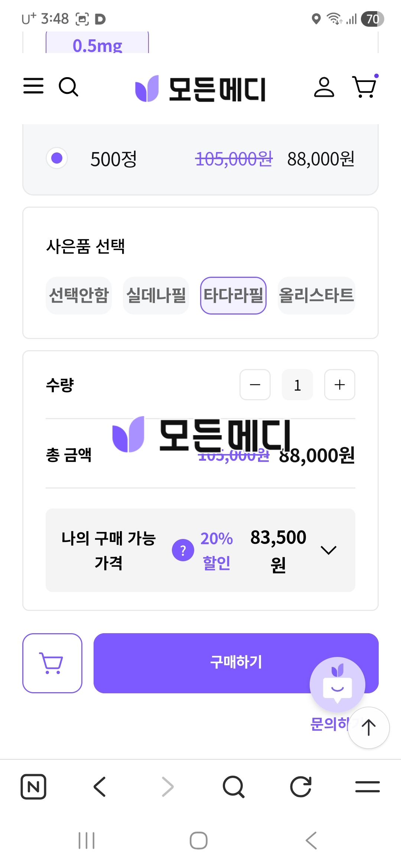Choose 선택안함 gift option
Viewport: 401px width, 868px height.
(x=79, y=296)
